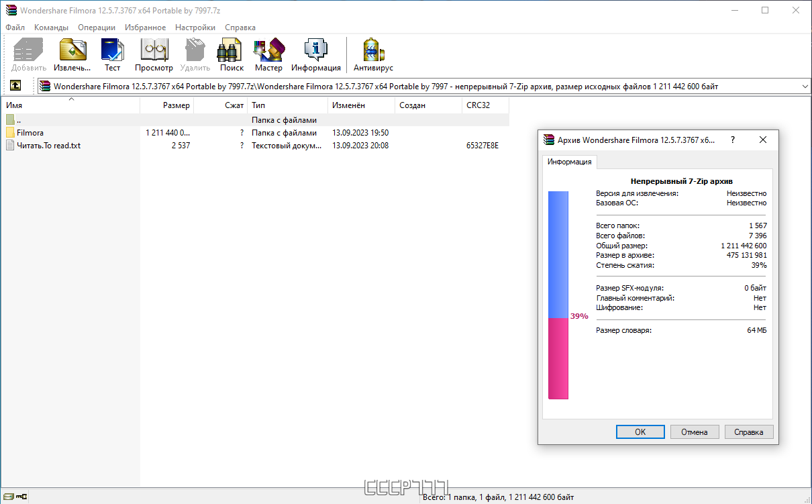Click the 39% label beside ratio bar

[579, 316]
